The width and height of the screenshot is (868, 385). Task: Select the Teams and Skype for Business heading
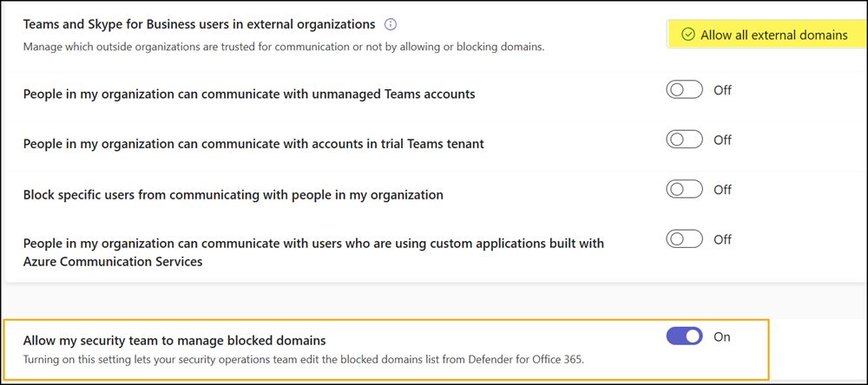(199, 24)
